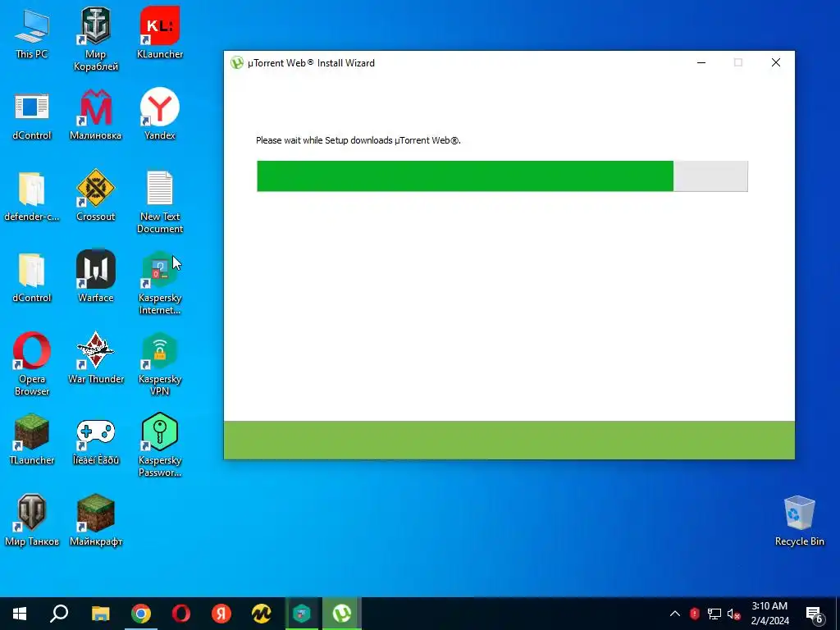Launch Мир Кораблей shortcut
840x630 pixels.
tap(95, 39)
